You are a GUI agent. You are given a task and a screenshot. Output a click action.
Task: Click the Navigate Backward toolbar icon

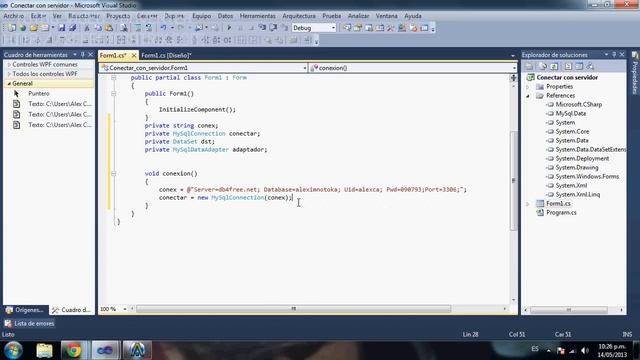coord(199,28)
